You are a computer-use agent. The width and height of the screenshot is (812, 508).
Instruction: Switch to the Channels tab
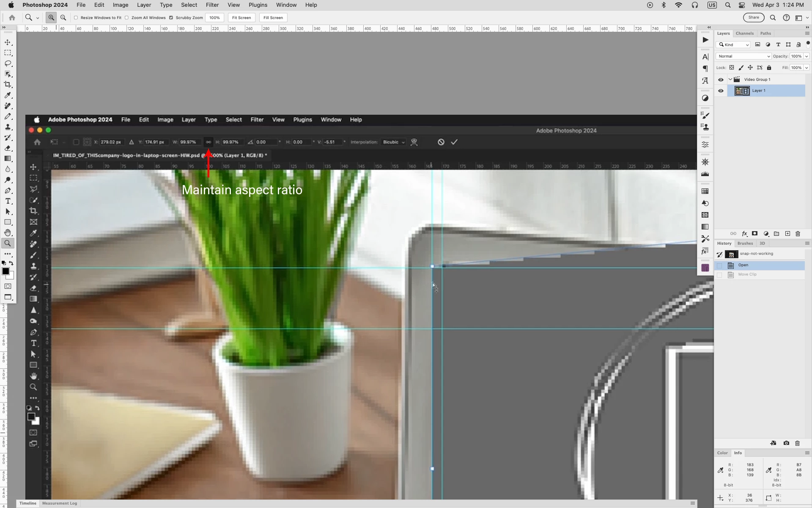744,33
